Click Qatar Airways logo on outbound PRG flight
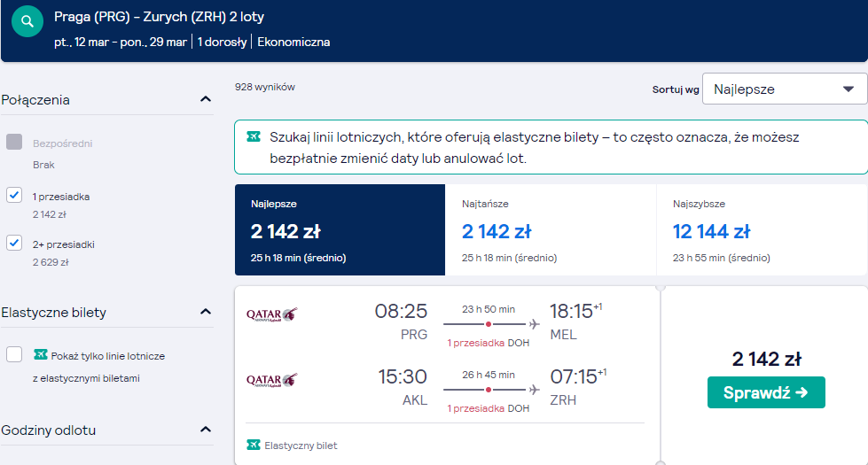 pyautogui.click(x=272, y=314)
